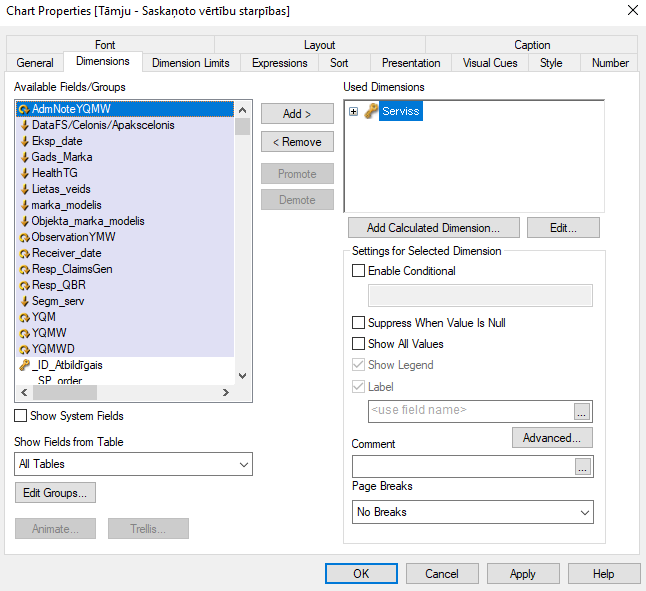Click the field list scroll right arrow
Image resolution: width=646 pixels, height=591 pixels.
(225, 392)
